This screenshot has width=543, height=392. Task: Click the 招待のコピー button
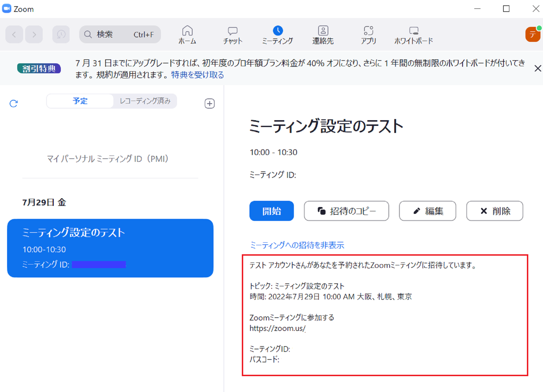(x=346, y=211)
